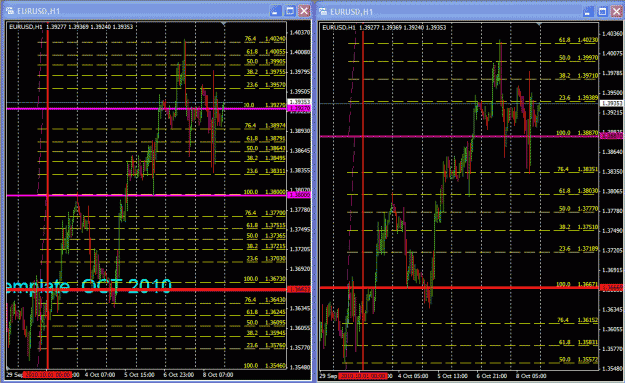Click the '8 Oct 05:00' time label
625x383 pixels.
531,376
